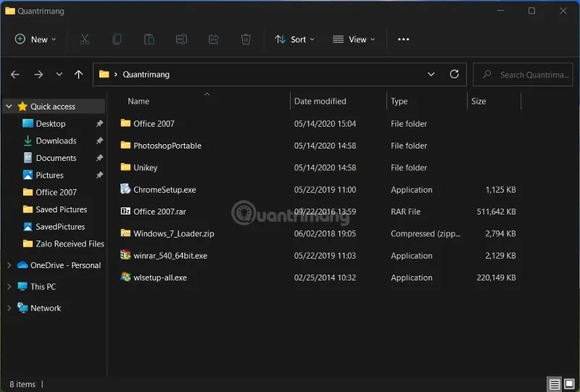This screenshot has width=580, height=392.
Task: Unpin Pictures using its pin icon
Action: pyautogui.click(x=99, y=175)
